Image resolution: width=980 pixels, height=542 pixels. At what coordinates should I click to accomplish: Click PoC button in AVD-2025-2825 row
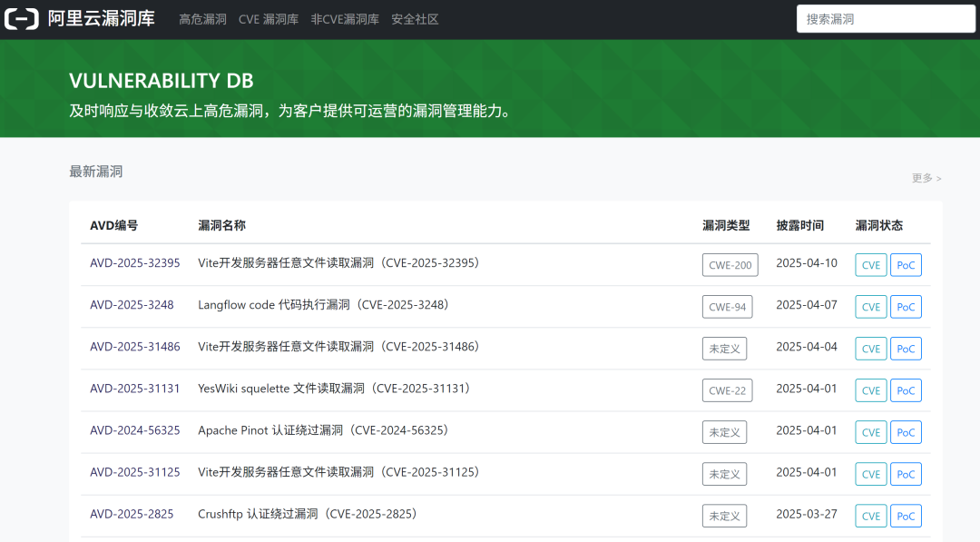[x=906, y=517]
